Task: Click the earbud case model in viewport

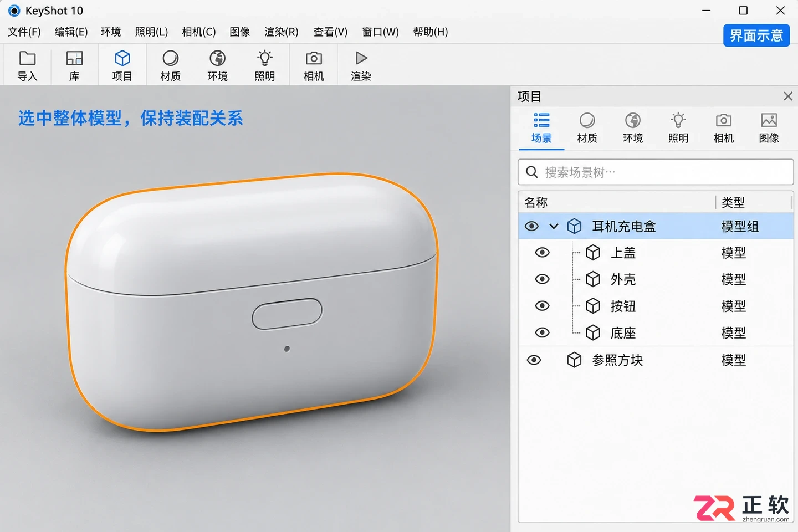Action: point(252,302)
